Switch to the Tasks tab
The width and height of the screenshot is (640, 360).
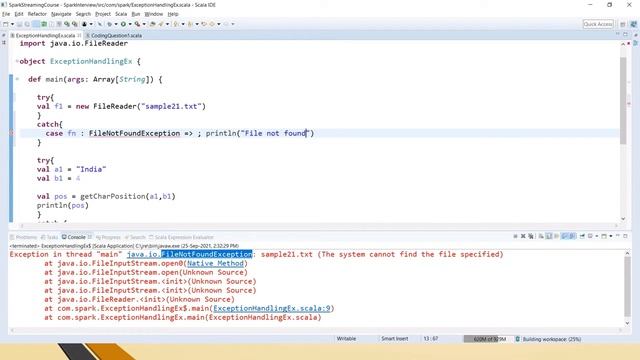(x=49, y=237)
